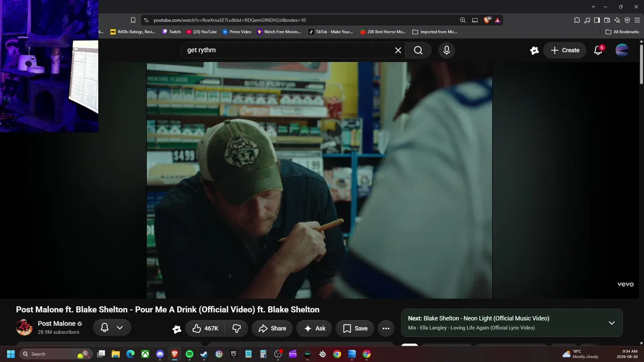Clear the YouTube search query

click(x=398, y=50)
